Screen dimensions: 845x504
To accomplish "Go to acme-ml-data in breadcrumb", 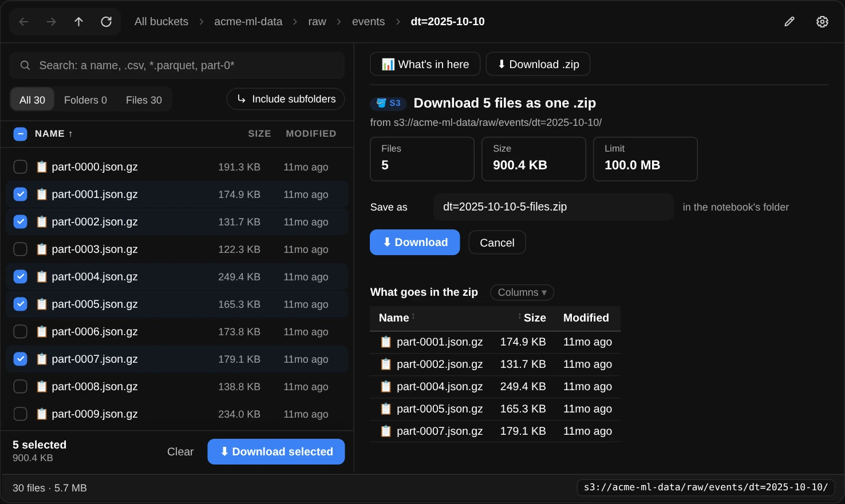I will coord(248,22).
